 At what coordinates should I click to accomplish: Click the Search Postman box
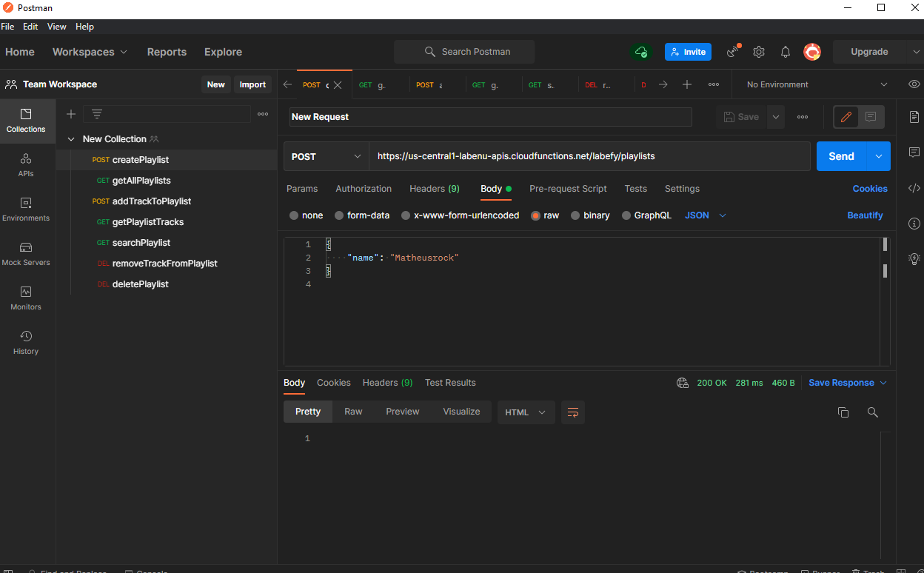464,52
